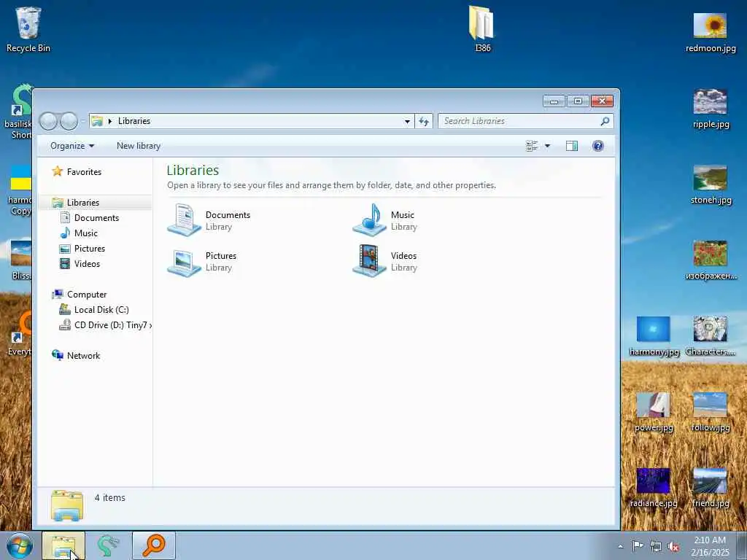Select Pictures in the navigation tree
The height and width of the screenshot is (560, 747).
82,248
